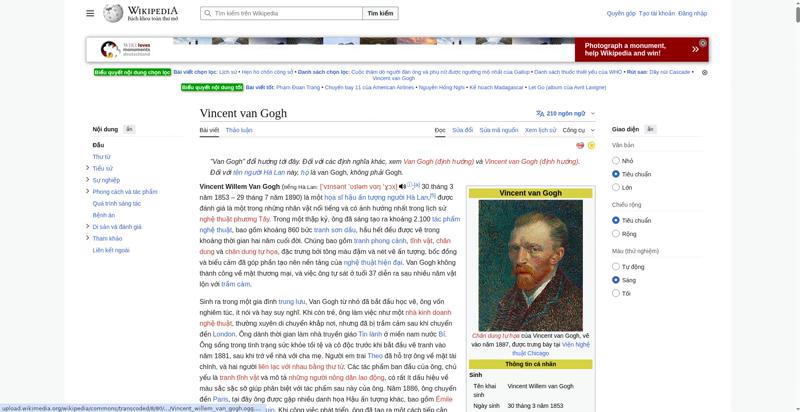
Task: Click the Tìm kiếm search button
Action: pos(380,13)
